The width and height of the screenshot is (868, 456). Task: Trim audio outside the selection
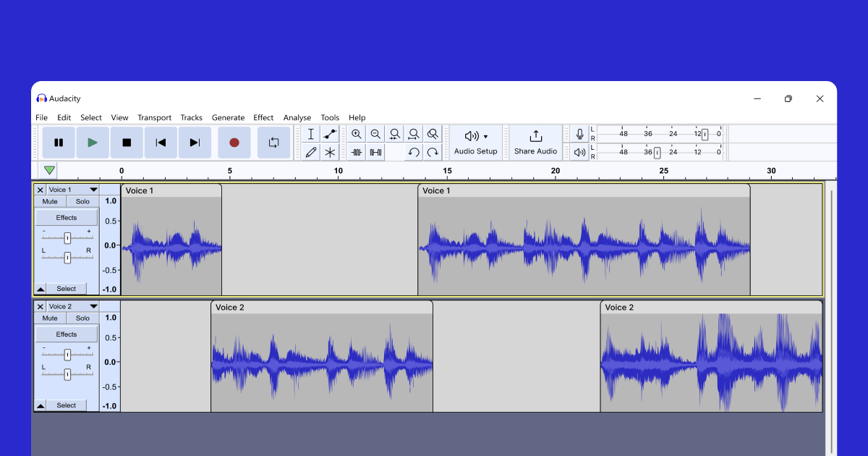356,152
